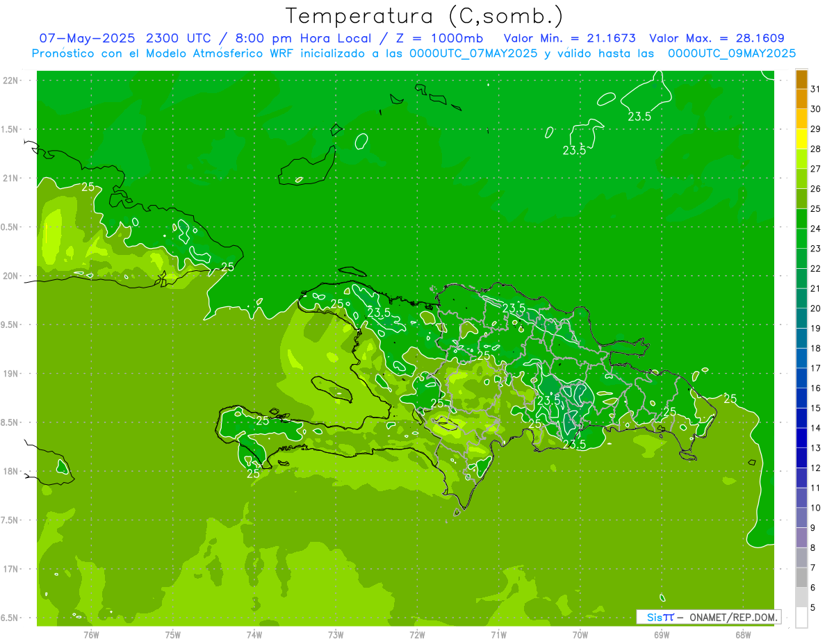Viewport: 834px width, 644px height.
Task: Click the "72W" longitude axis label
Action: [x=417, y=635]
